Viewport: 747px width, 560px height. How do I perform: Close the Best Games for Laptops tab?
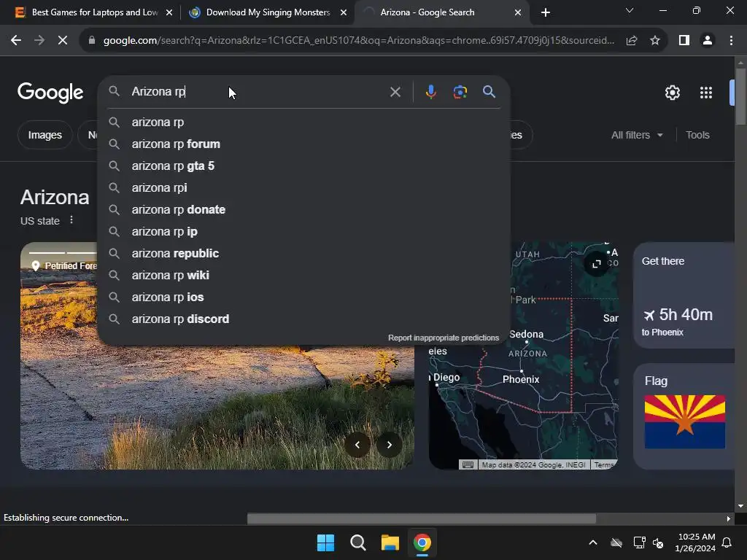[x=169, y=13]
